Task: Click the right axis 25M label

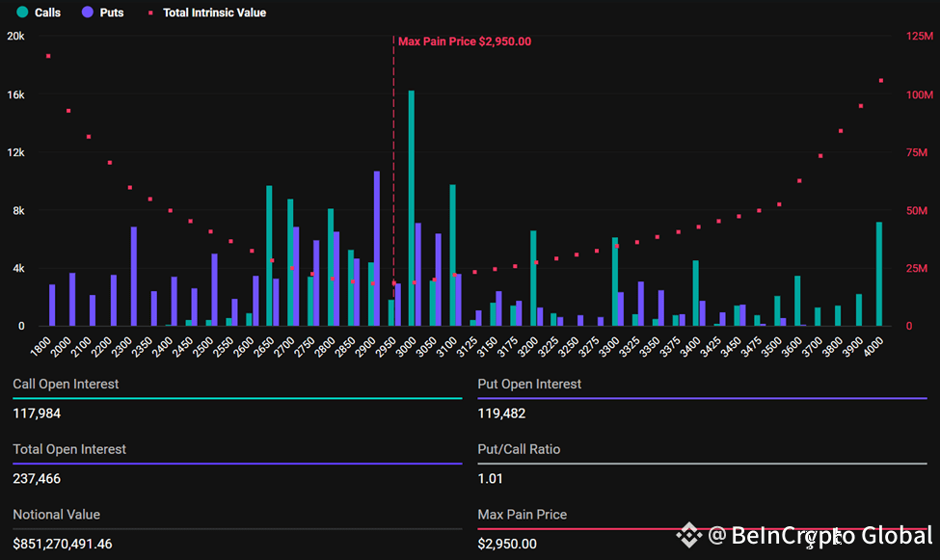Action: 917,269
